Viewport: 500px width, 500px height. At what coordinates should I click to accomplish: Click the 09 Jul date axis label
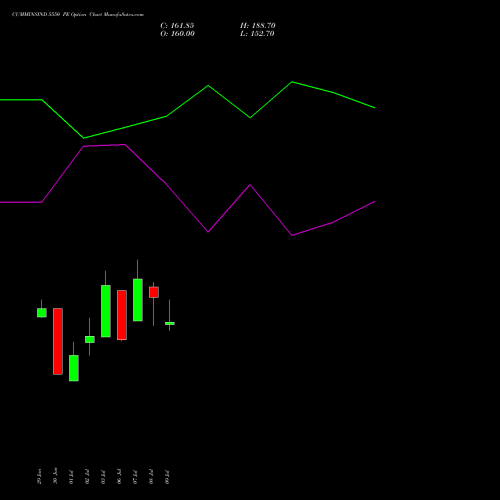tap(167, 477)
